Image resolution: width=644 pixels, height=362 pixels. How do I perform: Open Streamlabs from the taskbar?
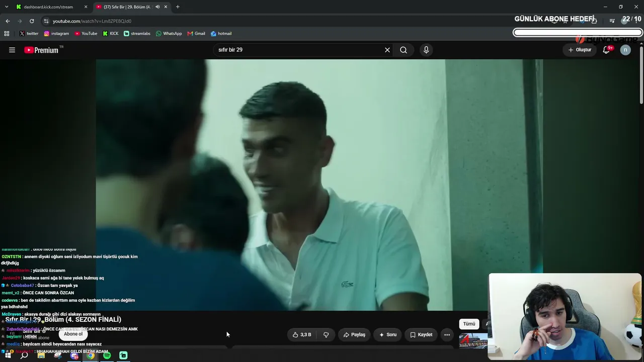123,355
